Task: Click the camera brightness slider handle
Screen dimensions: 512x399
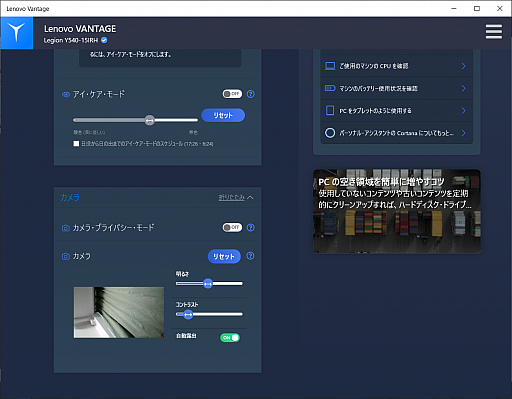Action: click(208, 284)
